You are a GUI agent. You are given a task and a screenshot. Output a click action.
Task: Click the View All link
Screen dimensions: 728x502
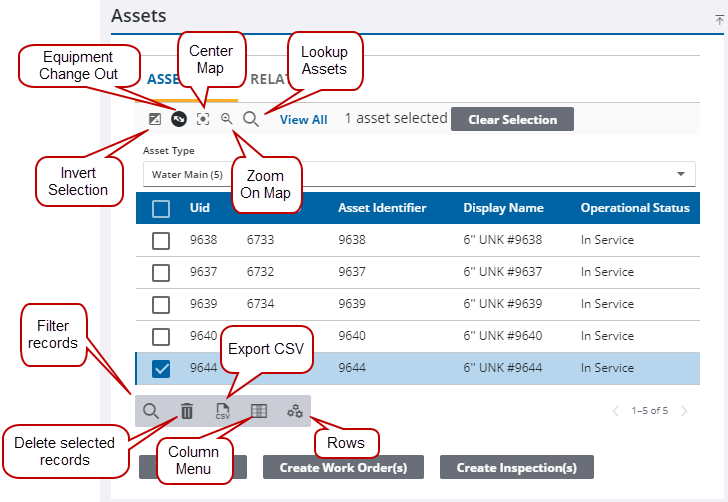303,120
